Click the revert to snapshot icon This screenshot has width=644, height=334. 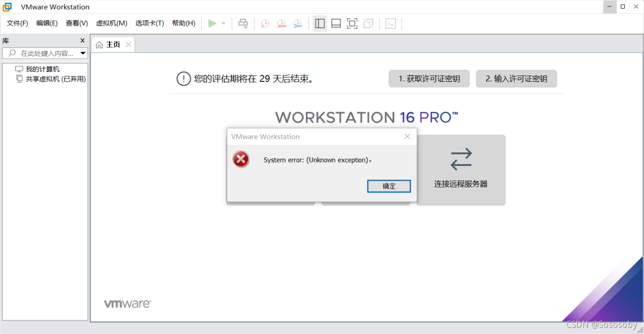point(281,24)
